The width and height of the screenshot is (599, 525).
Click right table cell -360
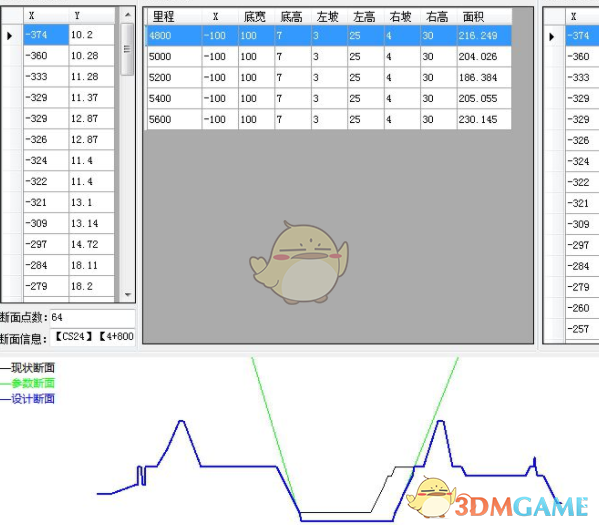tap(582, 57)
